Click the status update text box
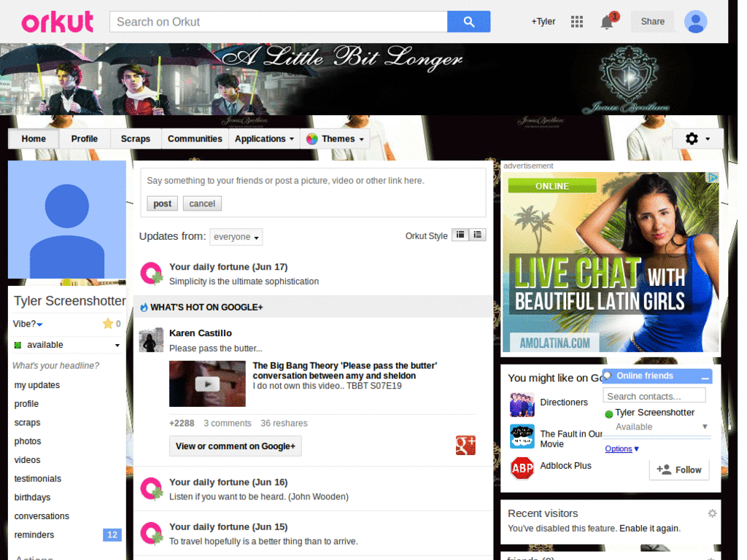The image size is (747, 560). click(313, 181)
